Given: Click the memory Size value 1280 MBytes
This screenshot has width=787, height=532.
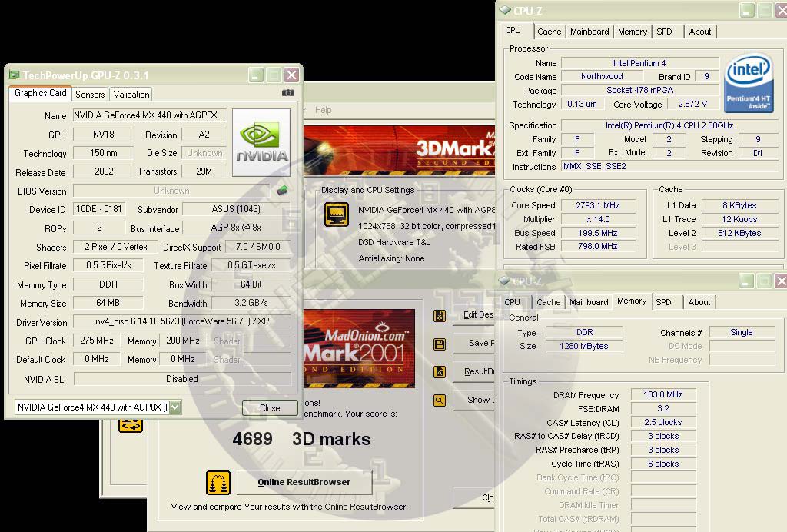Looking at the screenshot, I should point(584,346).
